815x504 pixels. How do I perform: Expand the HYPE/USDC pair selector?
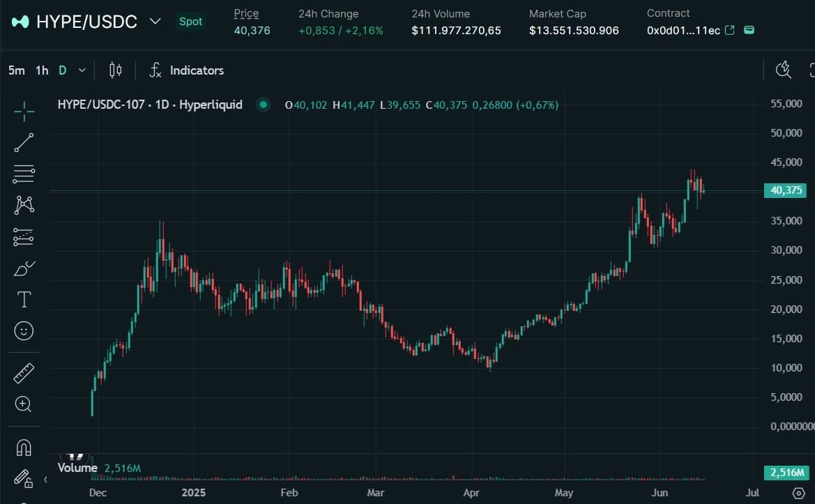(155, 22)
